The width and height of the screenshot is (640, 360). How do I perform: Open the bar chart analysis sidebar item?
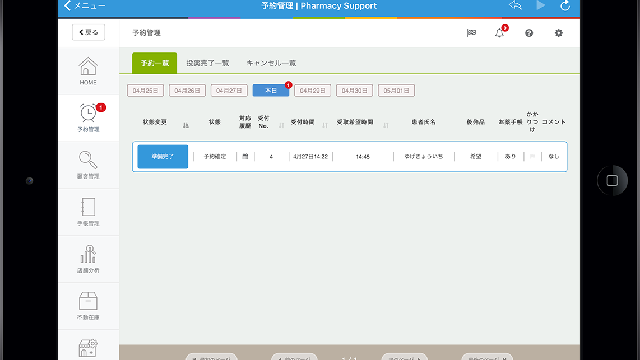[88, 259]
